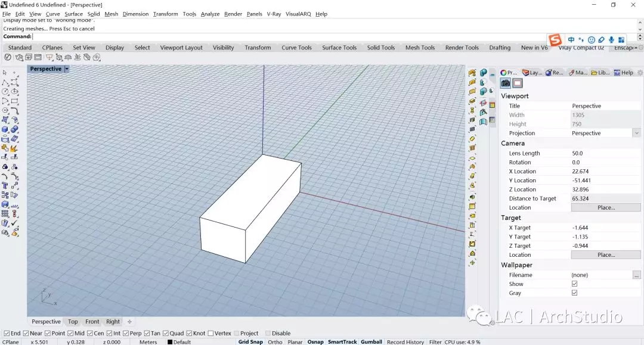Click the circled checkmark toolbar icon
The height and width of the screenshot is (345, 644).
(x=7, y=57)
